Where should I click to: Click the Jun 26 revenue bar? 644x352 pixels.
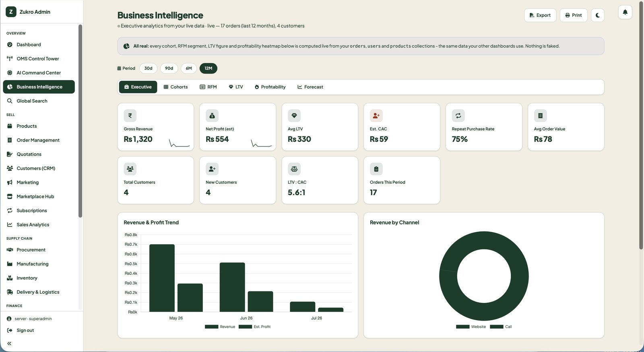click(x=232, y=287)
